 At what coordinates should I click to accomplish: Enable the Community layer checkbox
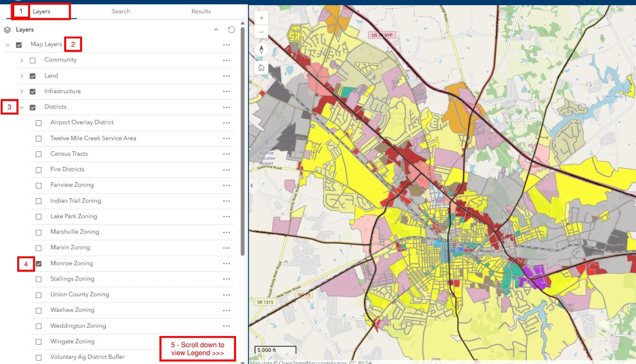[x=33, y=60]
